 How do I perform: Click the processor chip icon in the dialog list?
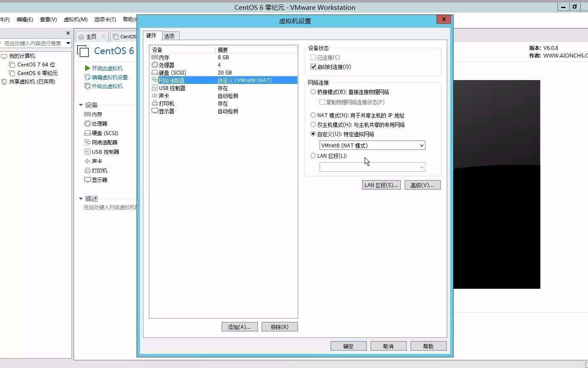tap(155, 65)
